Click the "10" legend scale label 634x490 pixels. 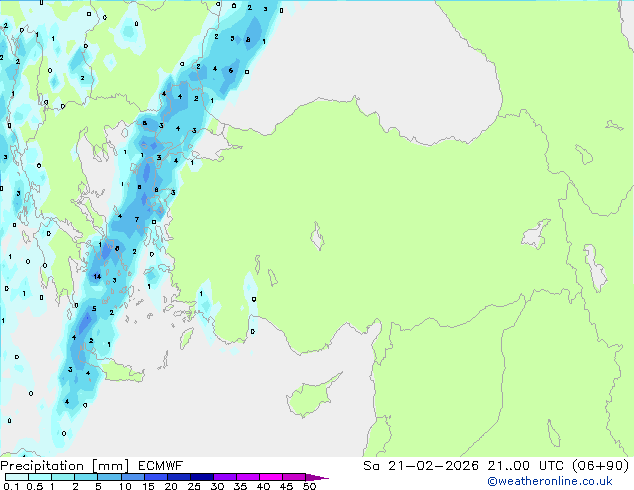[125, 486]
